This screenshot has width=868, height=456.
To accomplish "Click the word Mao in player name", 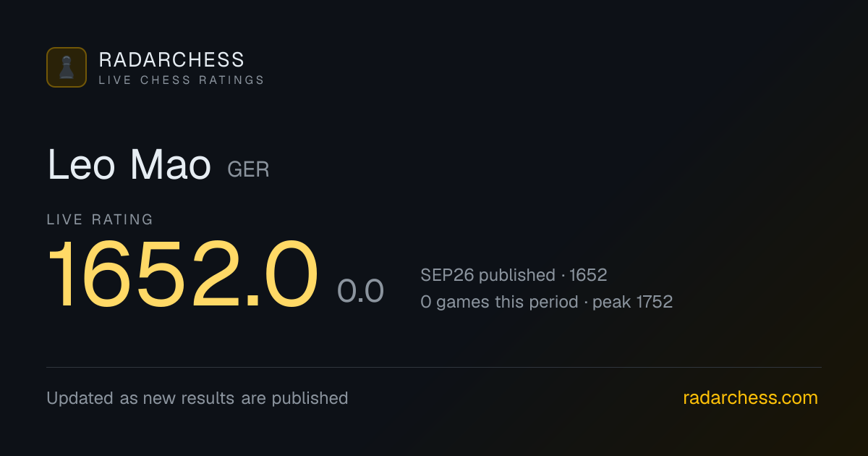I will click(170, 165).
